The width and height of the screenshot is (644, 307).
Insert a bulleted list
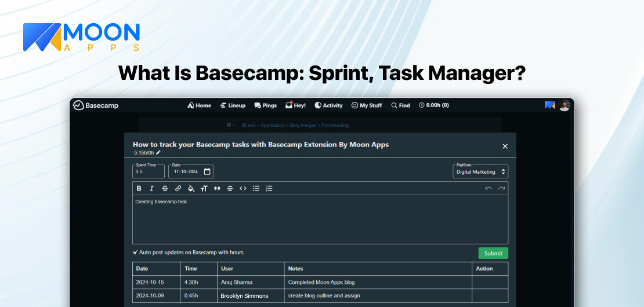[256, 189]
